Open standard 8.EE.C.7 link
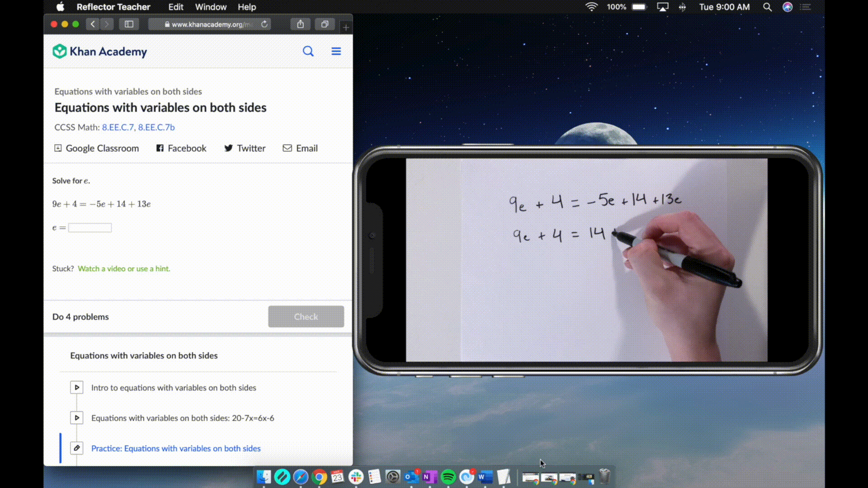Viewport: 868px width, 488px height. [118, 127]
